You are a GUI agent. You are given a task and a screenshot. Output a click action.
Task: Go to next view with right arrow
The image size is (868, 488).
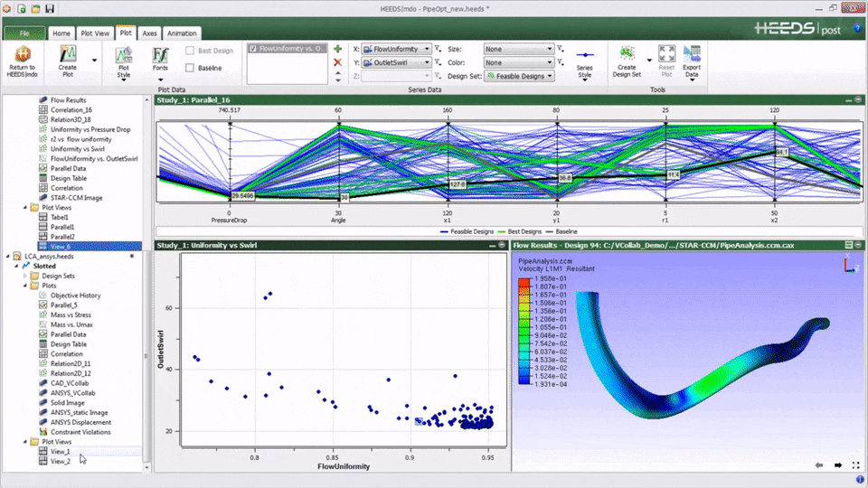(x=838, y=465)
